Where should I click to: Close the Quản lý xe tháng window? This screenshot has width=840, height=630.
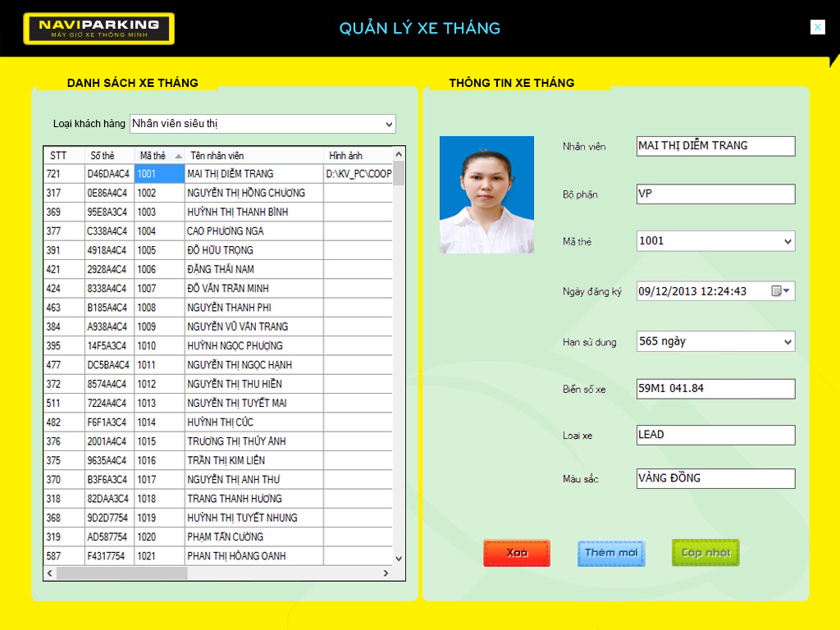(817, 27)
